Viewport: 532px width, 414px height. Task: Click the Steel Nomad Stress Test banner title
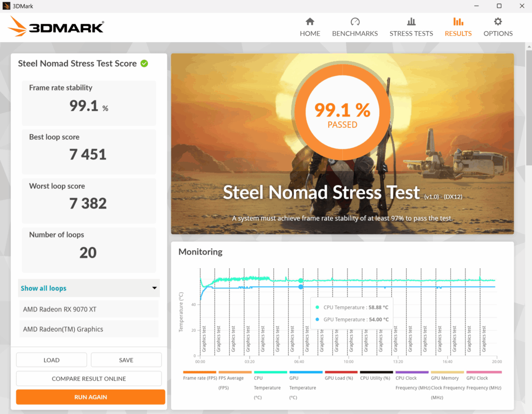coord(321,192)
